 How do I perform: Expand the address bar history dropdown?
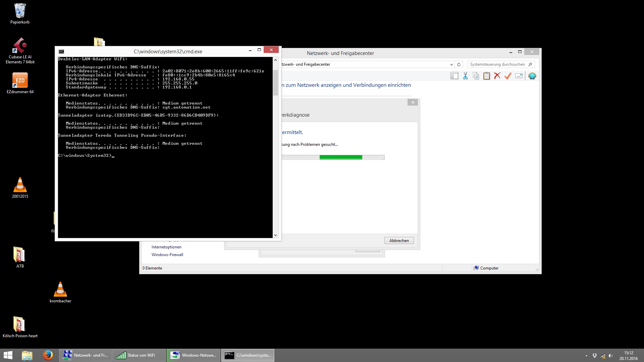point(451,64)
